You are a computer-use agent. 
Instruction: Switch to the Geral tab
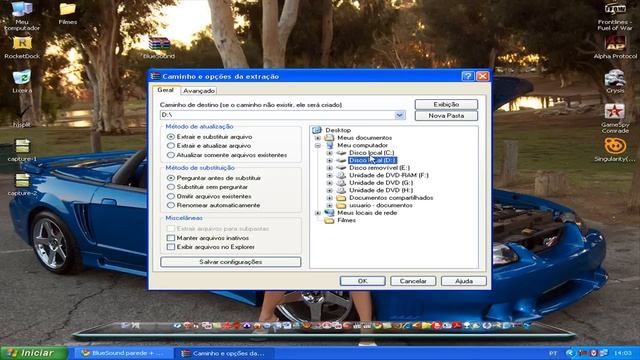pos(166,90)
